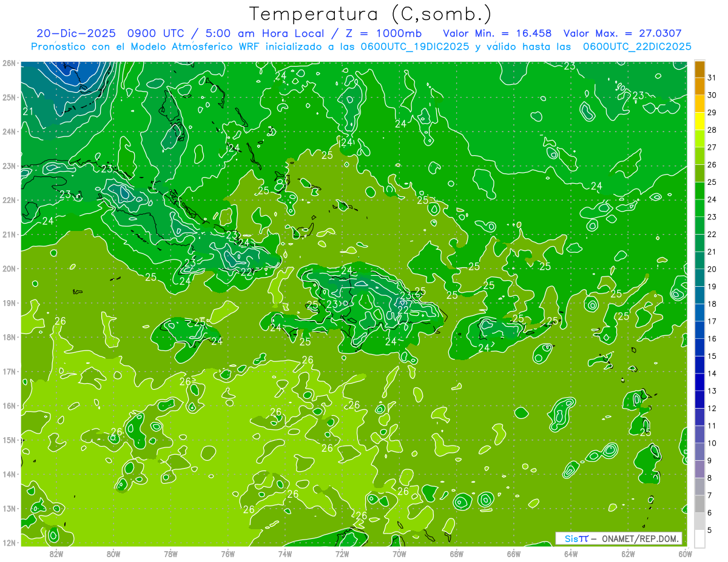
Task: Click the colorbar tick label "5"
Action: pyautogui.click(x=710, y=530)
